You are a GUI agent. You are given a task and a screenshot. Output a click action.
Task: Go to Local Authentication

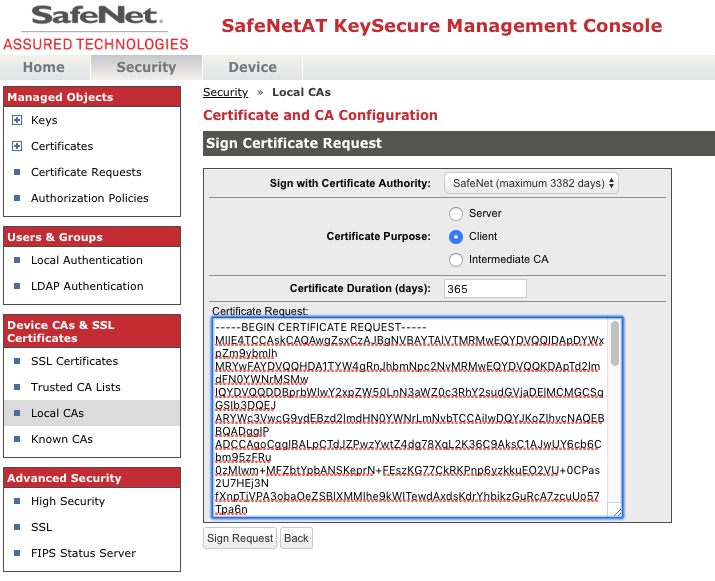click(x=87, y=260)
